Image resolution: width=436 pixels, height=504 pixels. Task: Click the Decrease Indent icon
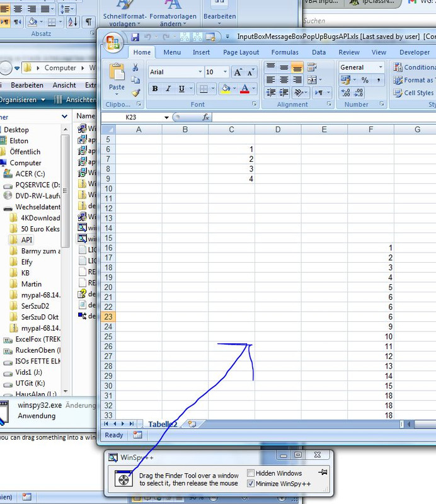pyautogui.click(x=271, y=93)
